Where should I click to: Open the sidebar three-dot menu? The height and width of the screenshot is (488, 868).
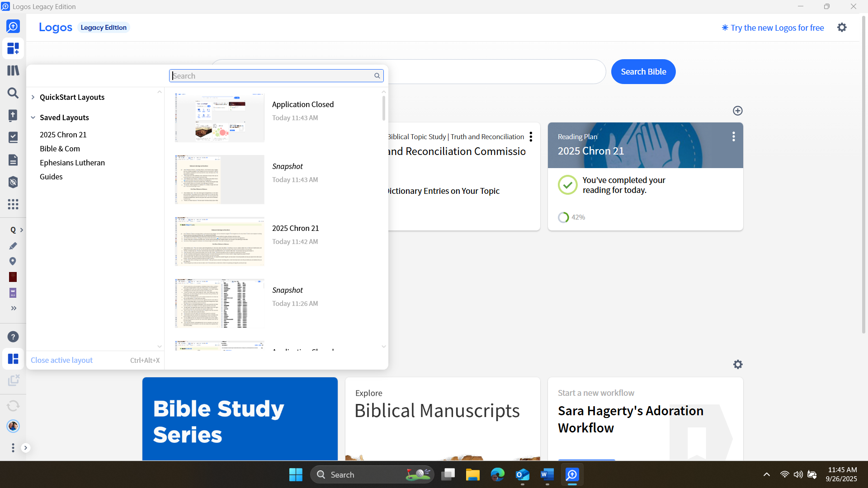pos(13,448)
